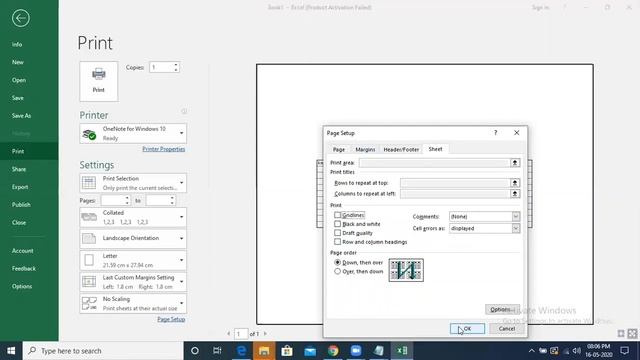This screenshot has width=640, height=360.
Task: Toggle Show Margins preview icon
Action: coord(621,333)
